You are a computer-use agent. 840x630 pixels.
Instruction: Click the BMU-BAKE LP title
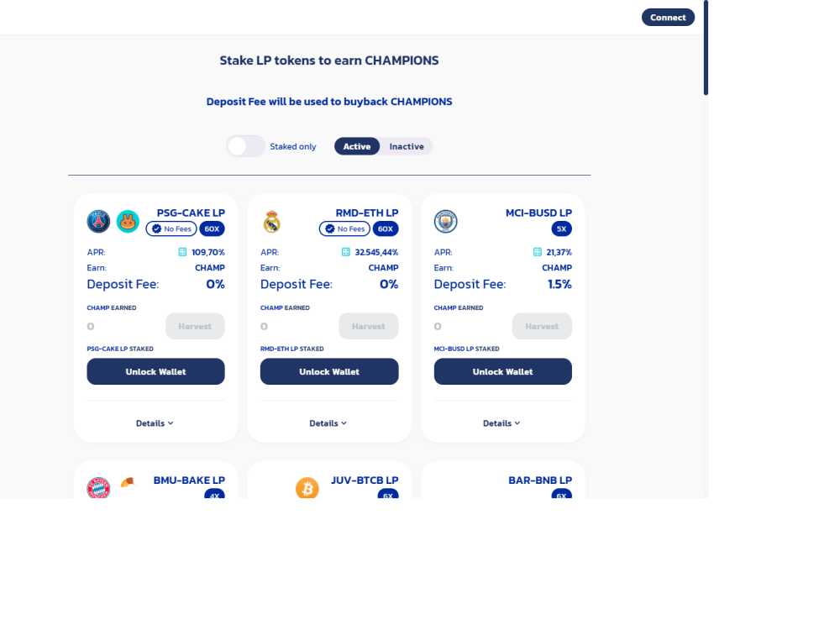coord(189,480)
